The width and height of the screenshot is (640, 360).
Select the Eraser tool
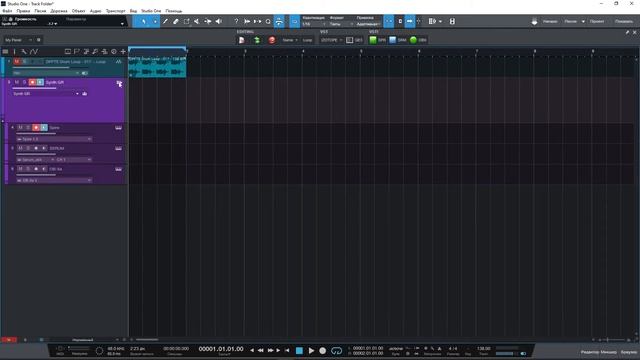pos(176,21)
